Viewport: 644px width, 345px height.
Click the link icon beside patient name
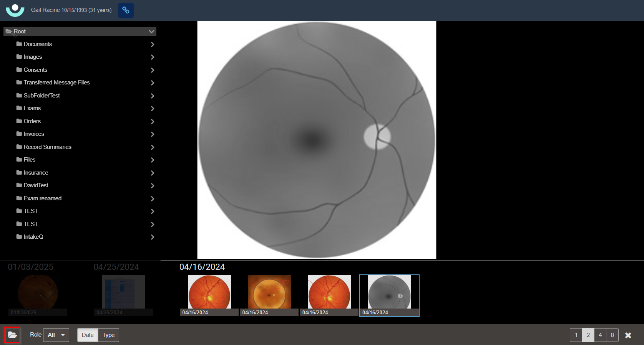click(126, 10)
